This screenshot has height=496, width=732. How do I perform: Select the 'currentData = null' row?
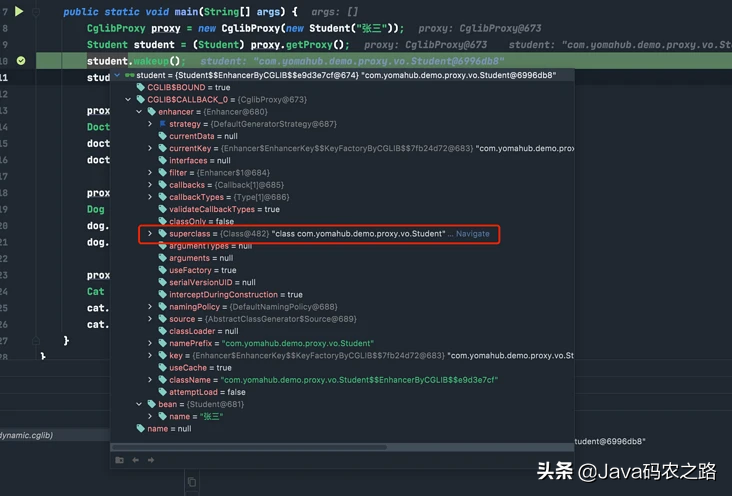[342, 136]
